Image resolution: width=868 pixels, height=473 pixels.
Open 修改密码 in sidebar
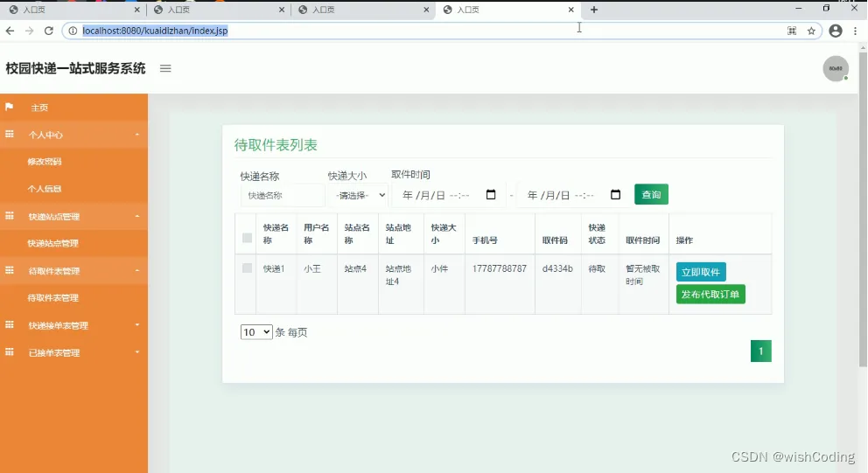[x=45, y=162]
